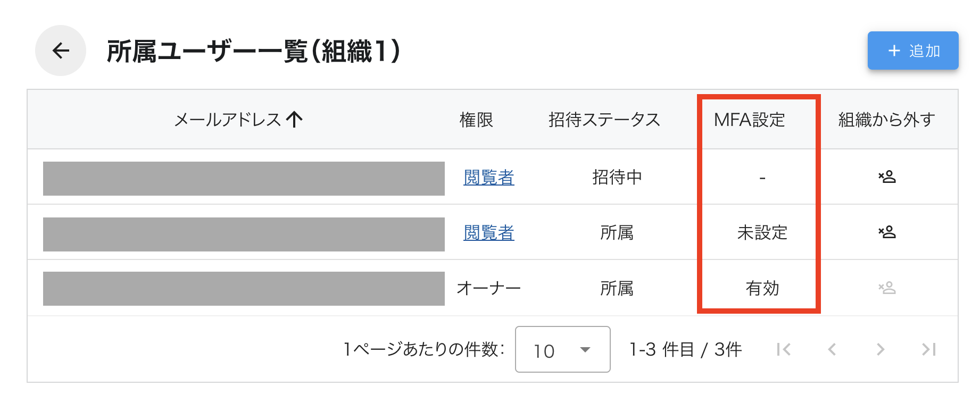980x403 pixels.
Task: Jump to the last page
Action: coord(928,349)
